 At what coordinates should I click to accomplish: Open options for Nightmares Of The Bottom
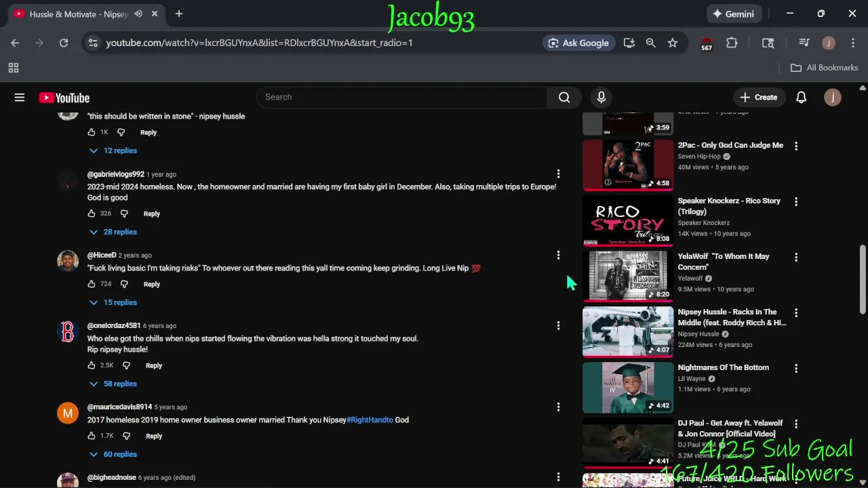coord(796,368)
